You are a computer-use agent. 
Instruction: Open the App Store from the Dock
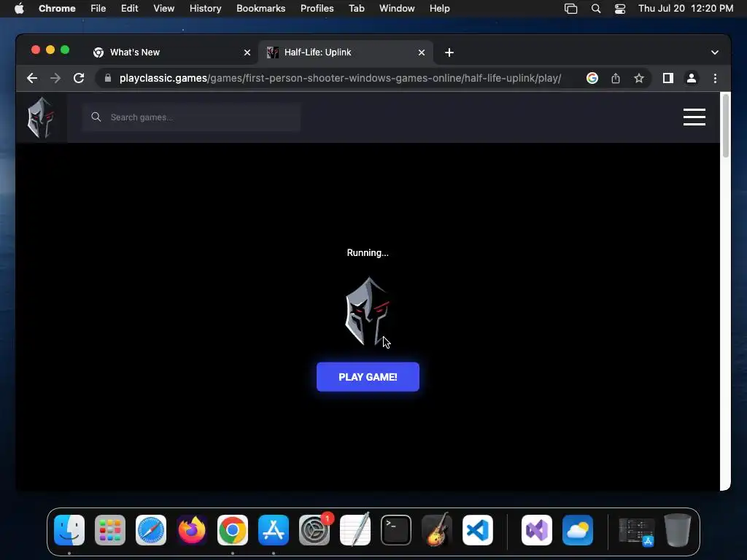coord(274,530)
